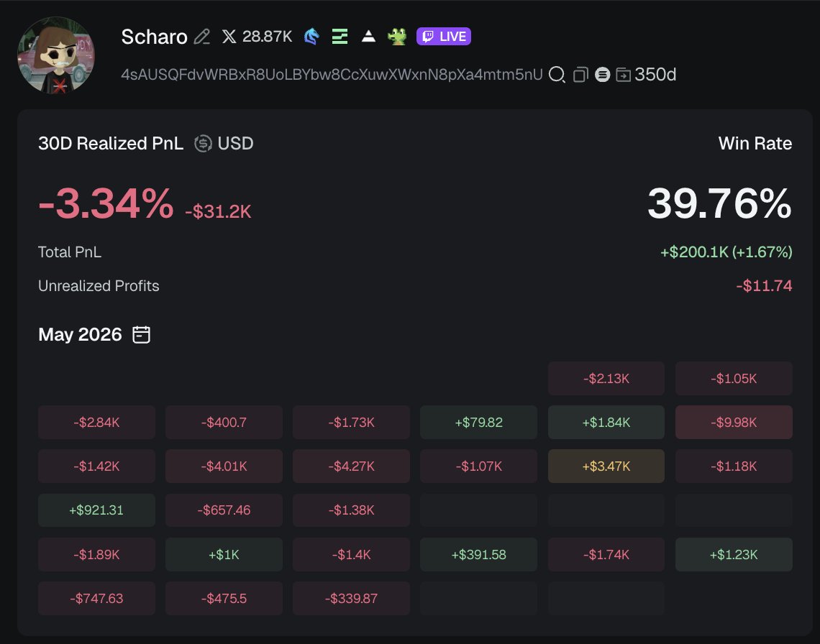Select the -$1.73K day cell
Screen dimensions: 820x644
352,423
